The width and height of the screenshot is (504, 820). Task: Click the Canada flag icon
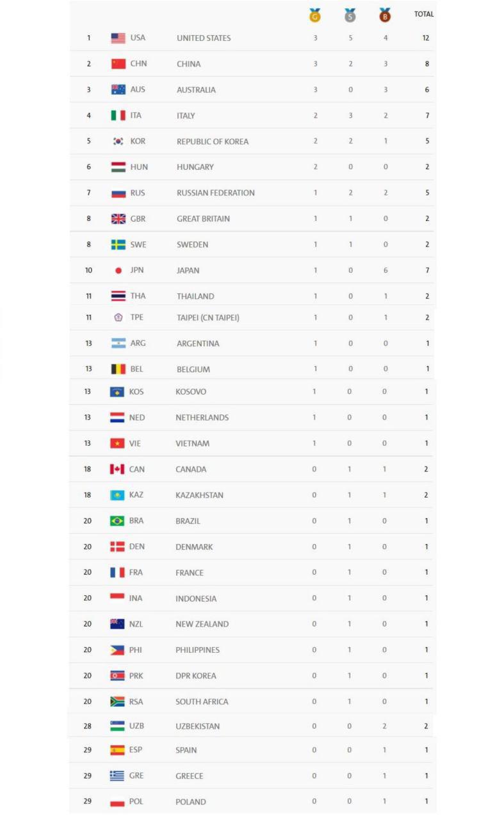(117, 470)
